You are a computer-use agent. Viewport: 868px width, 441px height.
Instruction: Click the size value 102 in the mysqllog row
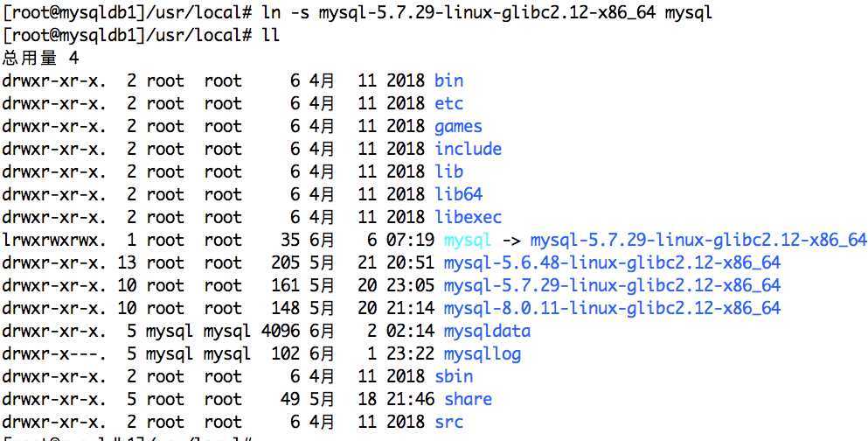pyautogui.click(x=285, y=354)
